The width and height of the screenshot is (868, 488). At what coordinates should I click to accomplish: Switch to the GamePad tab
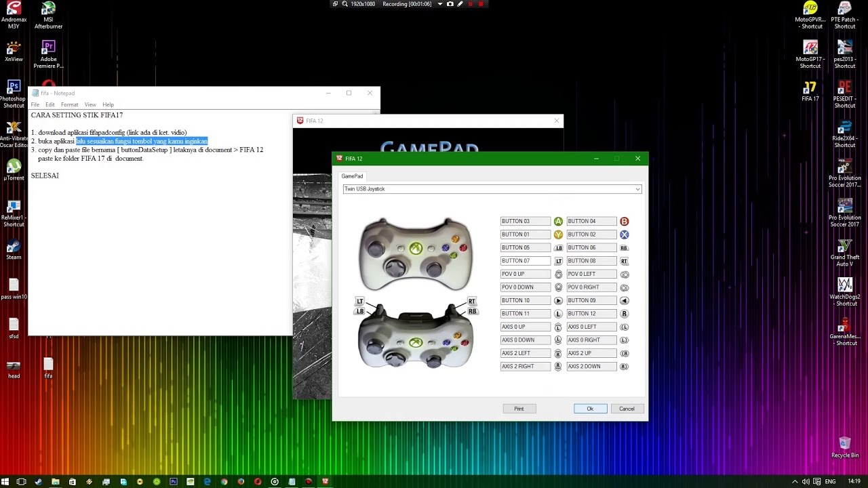[352, 176]
